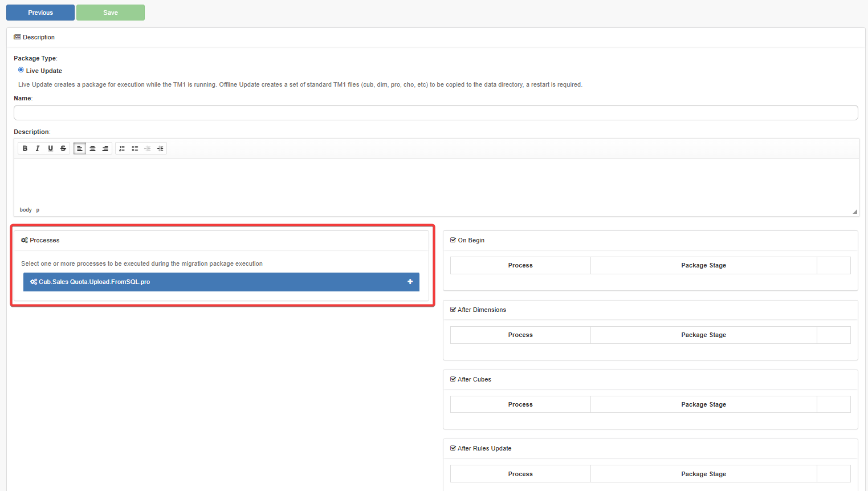Image resolution: width=868 pixels, height=491 pixels.
Task: Apply underline formatting in editor toolbar
Action: (51, 148)
